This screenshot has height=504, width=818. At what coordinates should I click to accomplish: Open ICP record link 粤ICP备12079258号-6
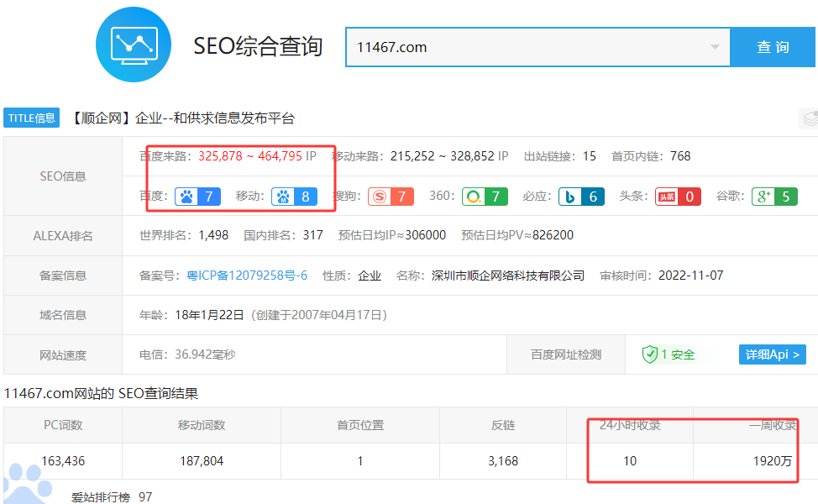click(247, 276)
